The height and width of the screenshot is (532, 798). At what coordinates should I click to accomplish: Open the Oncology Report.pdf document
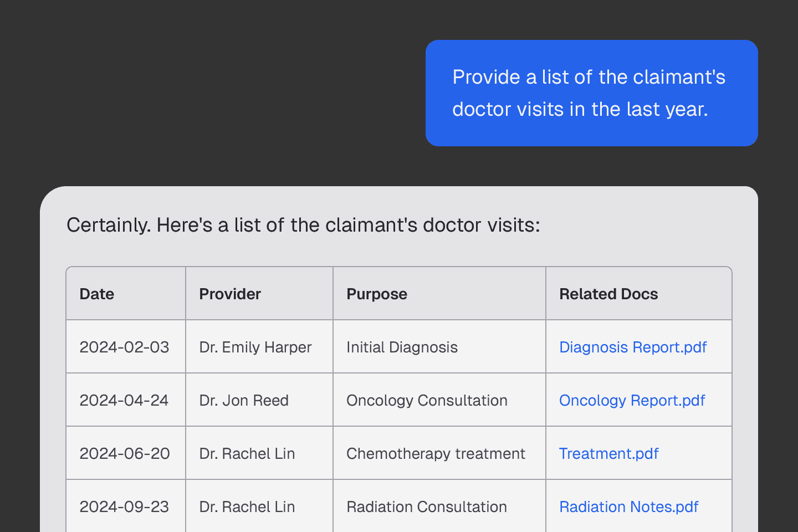632,401
